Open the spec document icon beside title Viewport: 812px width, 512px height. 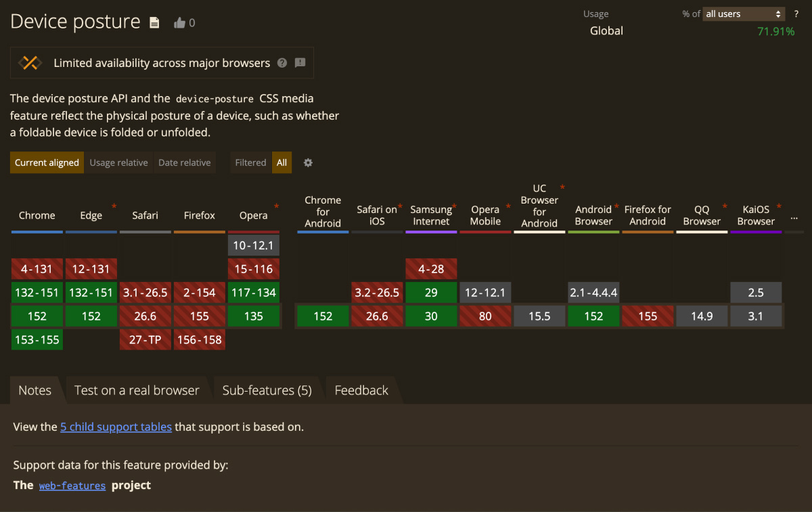(x=154, y=23)
